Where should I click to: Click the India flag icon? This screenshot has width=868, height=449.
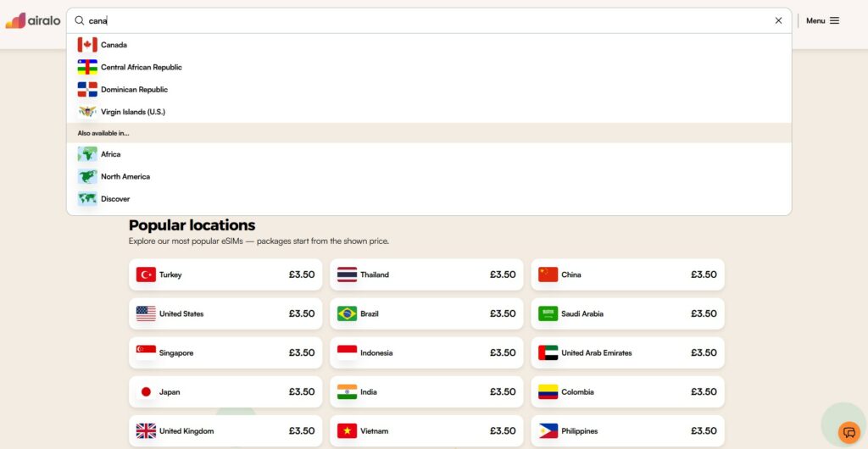[x=347, y=391]
